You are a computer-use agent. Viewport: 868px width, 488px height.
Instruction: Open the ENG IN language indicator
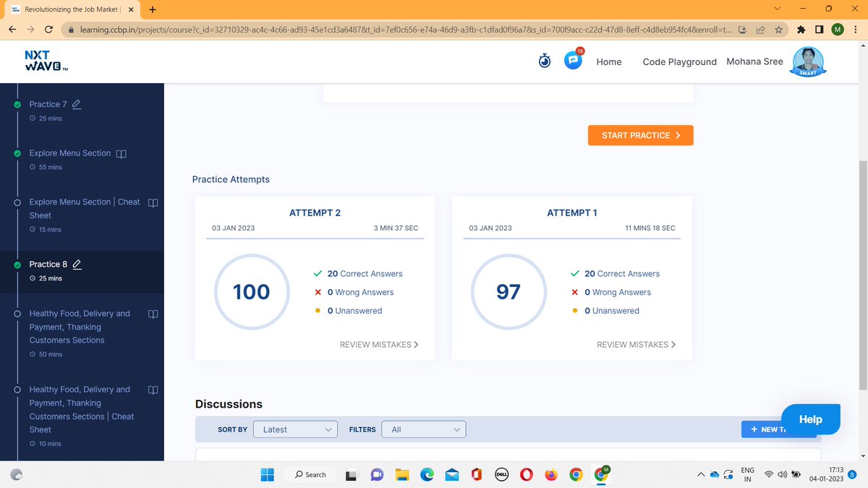[x=748, y=474]
